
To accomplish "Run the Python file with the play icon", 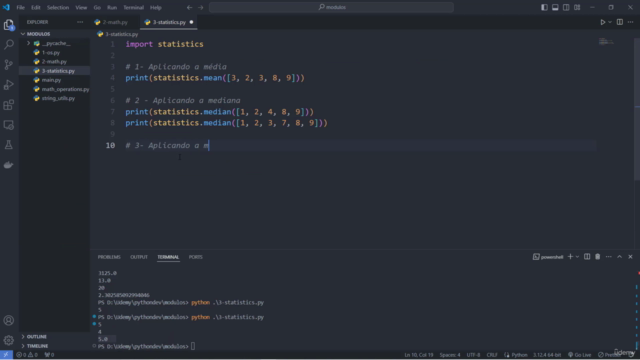I will [602, 22].
